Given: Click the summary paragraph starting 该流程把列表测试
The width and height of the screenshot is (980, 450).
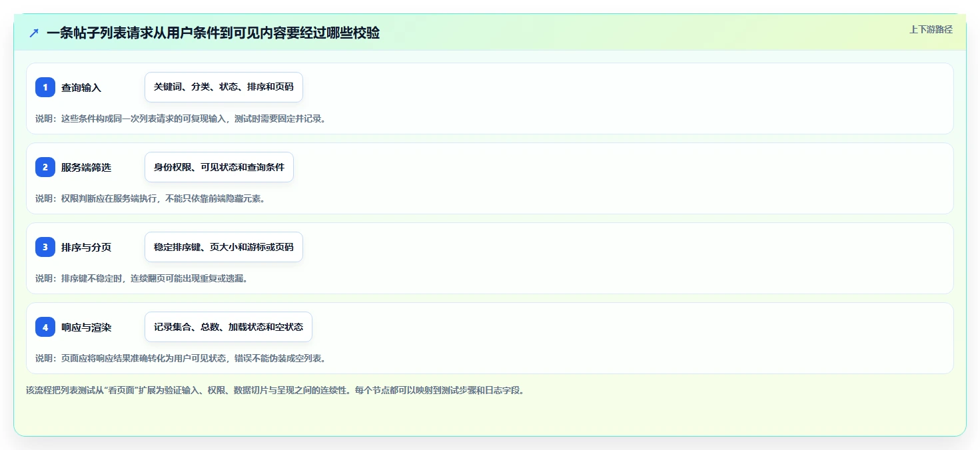Looking at the screenshot, I should point(275,390).
